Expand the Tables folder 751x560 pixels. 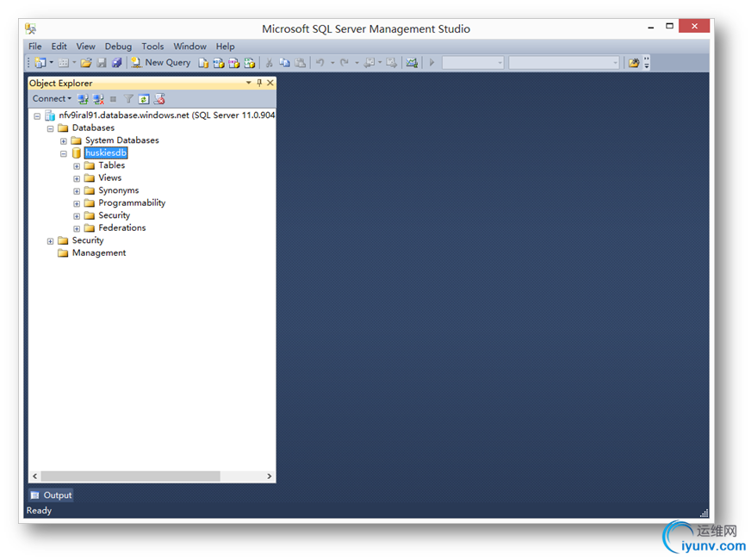click(x=77, y=166)
